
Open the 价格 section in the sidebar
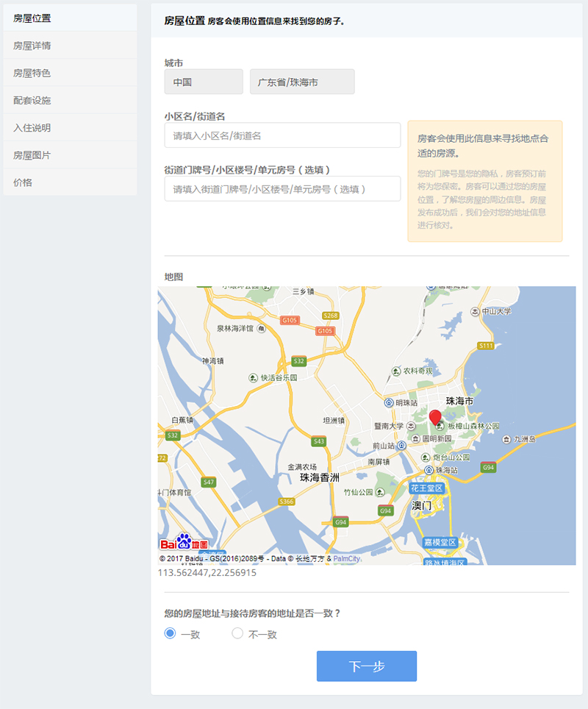(24, 182)
